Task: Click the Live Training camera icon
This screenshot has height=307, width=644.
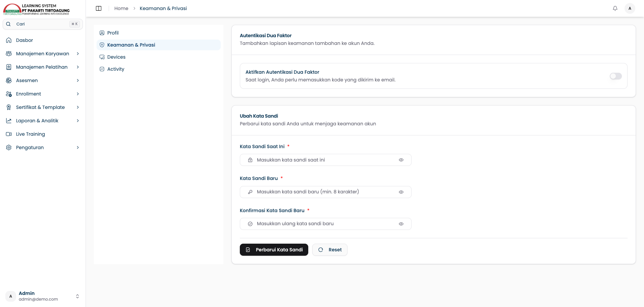Action: tap(9, 134)
